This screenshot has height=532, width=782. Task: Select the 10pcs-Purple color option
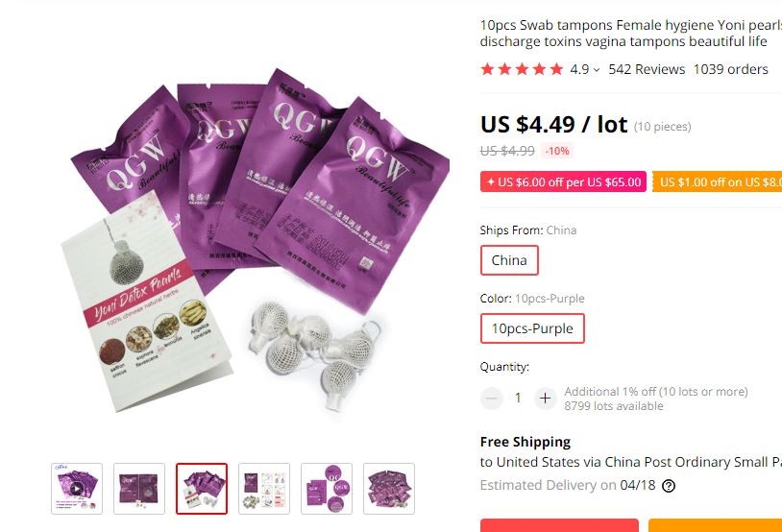[x=532, y=328]
